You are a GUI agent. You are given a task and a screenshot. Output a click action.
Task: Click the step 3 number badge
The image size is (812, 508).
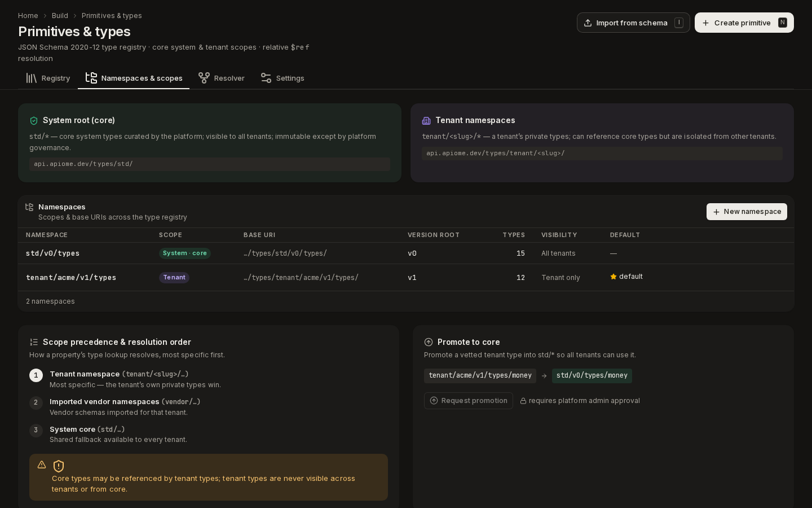coord(36,430)
